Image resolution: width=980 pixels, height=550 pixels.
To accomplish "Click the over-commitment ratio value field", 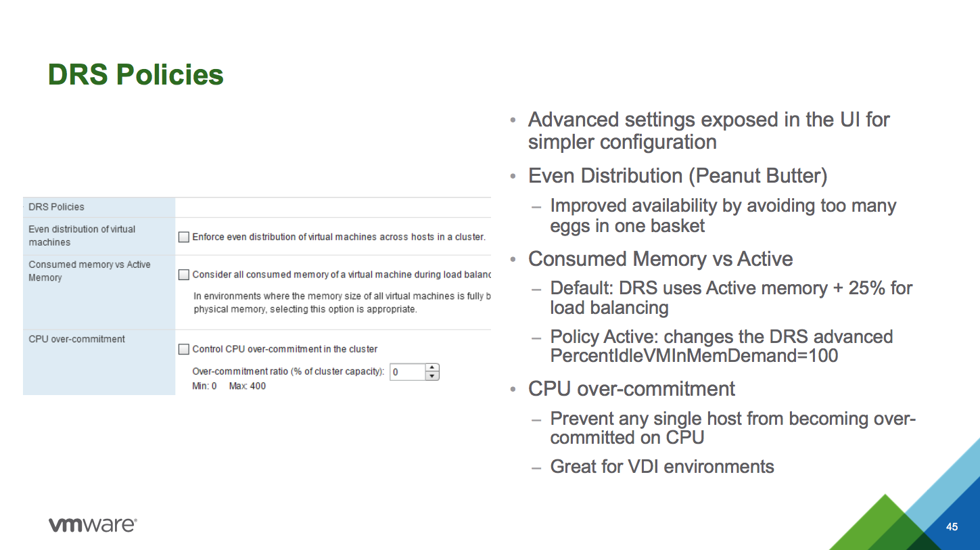I will point(407,372).
